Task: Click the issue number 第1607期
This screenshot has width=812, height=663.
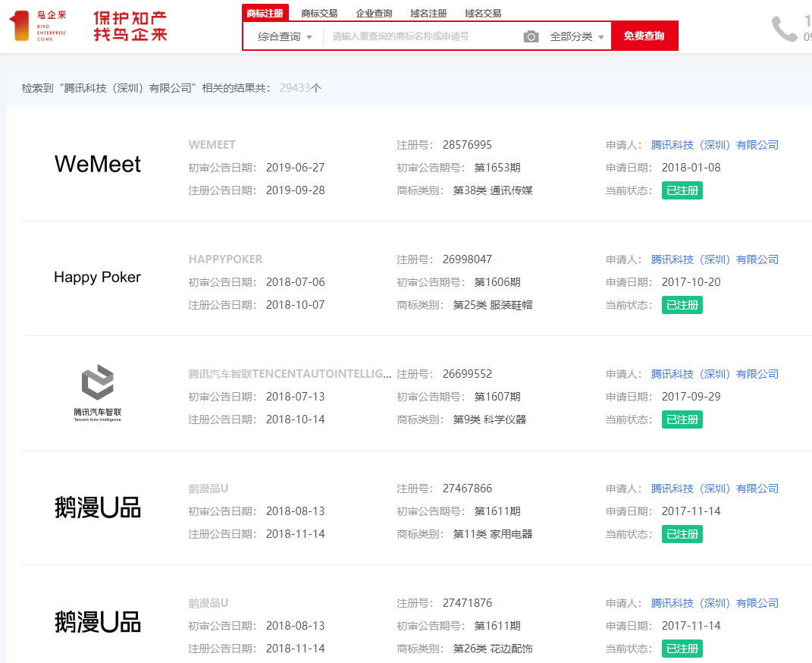Action: point(497,397)
